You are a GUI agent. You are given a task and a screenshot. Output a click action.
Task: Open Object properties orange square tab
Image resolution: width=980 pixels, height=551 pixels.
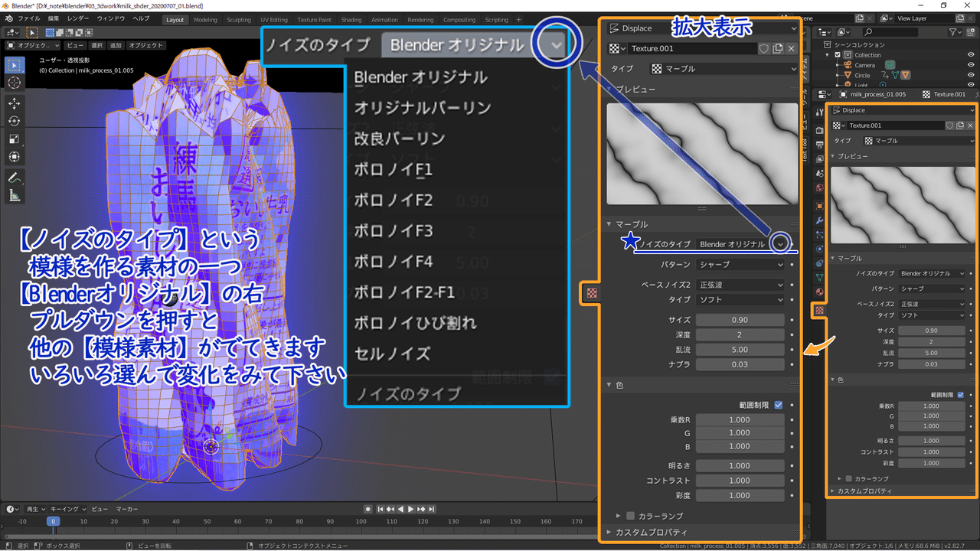tap(819, 205)
